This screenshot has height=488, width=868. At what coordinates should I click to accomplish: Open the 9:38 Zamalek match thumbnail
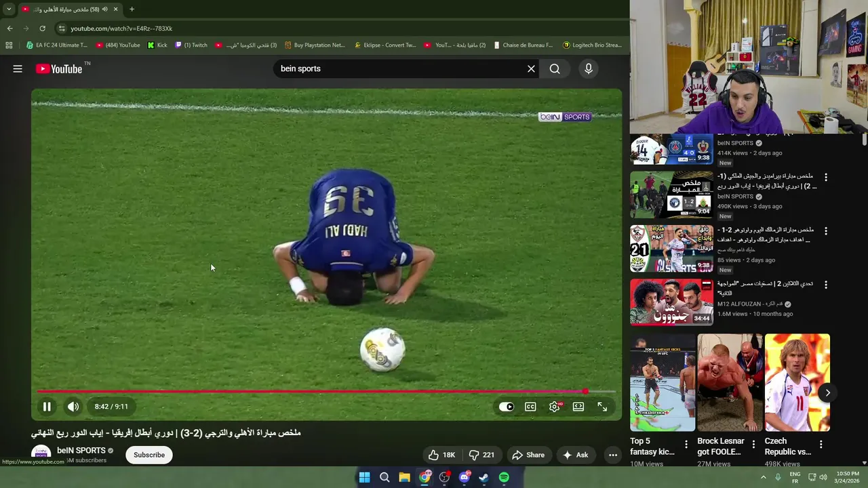[x=671, y=248]
